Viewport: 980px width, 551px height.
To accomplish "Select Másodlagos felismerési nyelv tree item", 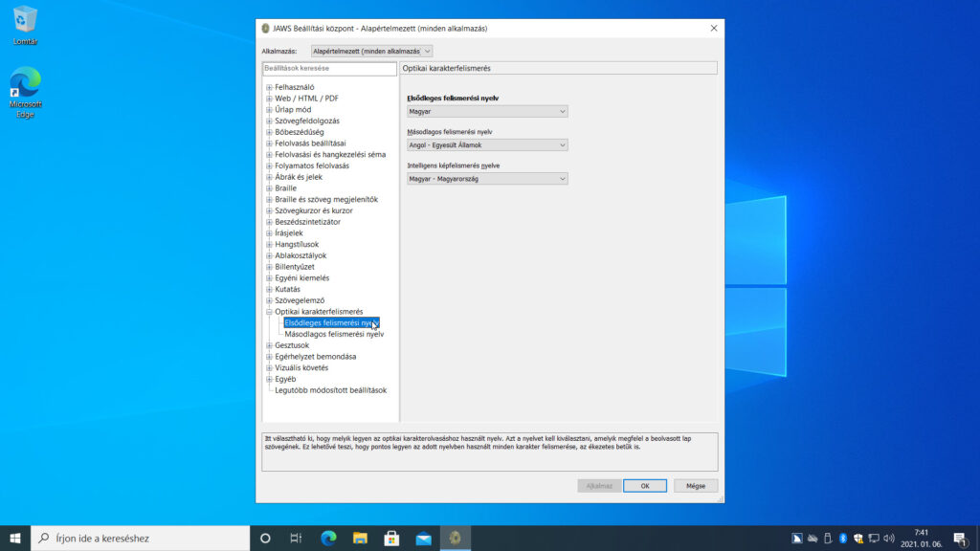I will tap(334, 334).
